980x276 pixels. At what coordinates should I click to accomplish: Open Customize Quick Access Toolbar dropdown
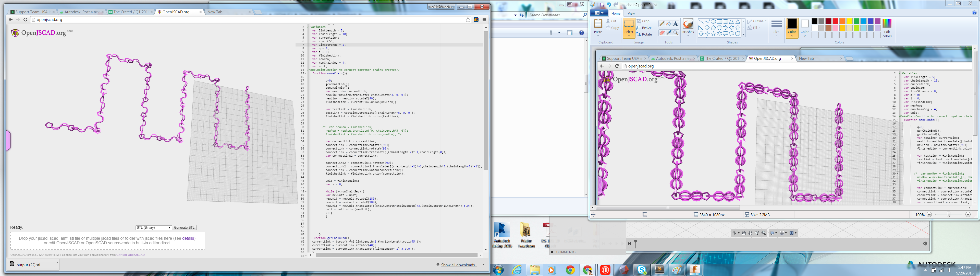(x=621, y=5)
